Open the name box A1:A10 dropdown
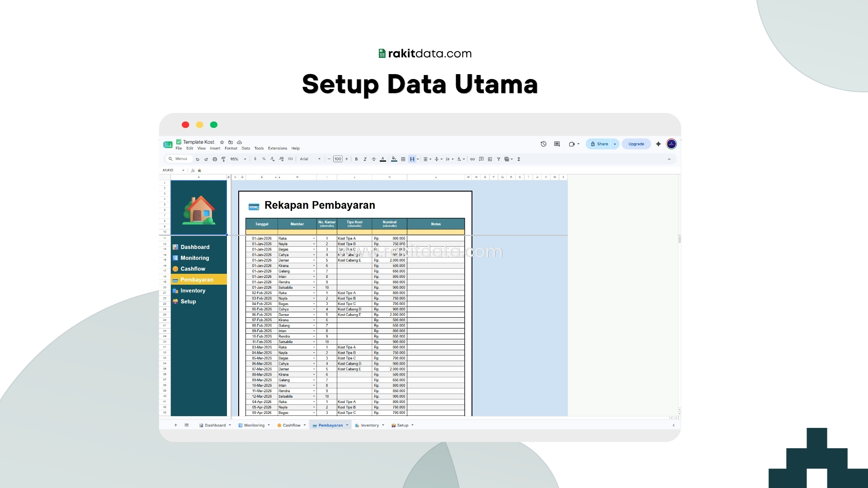Screen dimensions: 868x488 [x=184, y=170]
